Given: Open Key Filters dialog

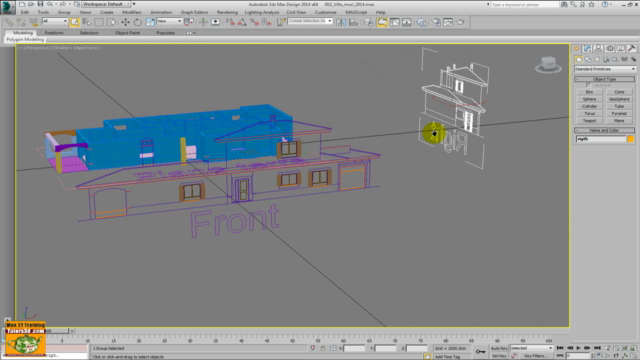Looking at the screenshot, I should coord(536,356).
